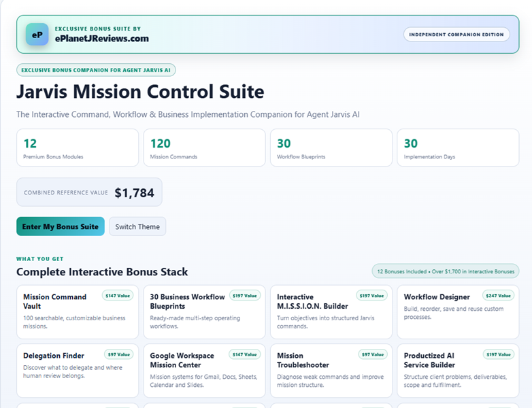Click the eP logo icon
The width and height of the screenshot is (532, 408).
[x=37, y=34]
